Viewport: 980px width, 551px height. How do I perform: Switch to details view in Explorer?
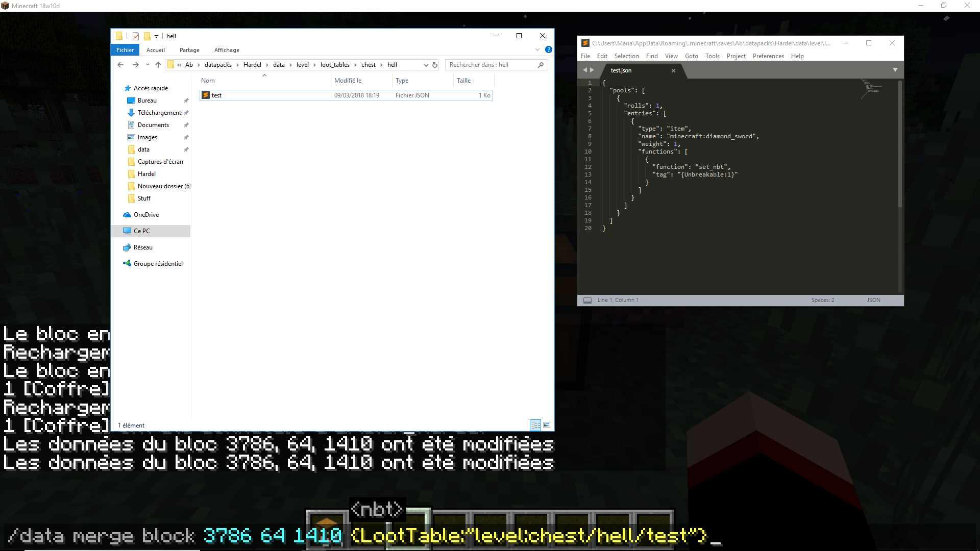point(535,425)
